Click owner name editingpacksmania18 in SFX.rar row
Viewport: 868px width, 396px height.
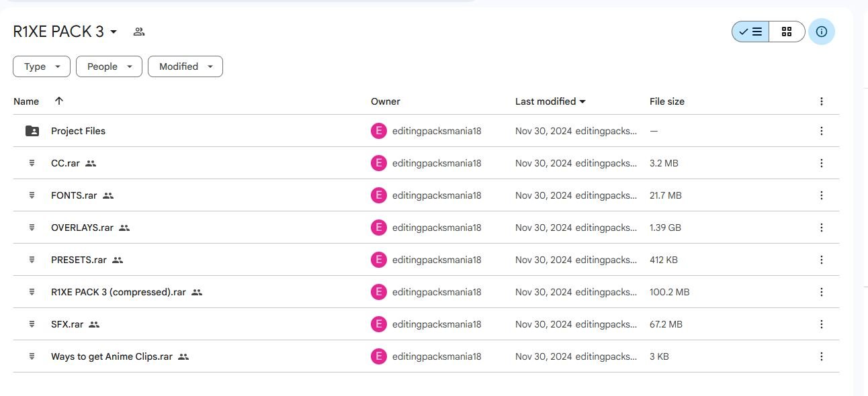(437, 324)
